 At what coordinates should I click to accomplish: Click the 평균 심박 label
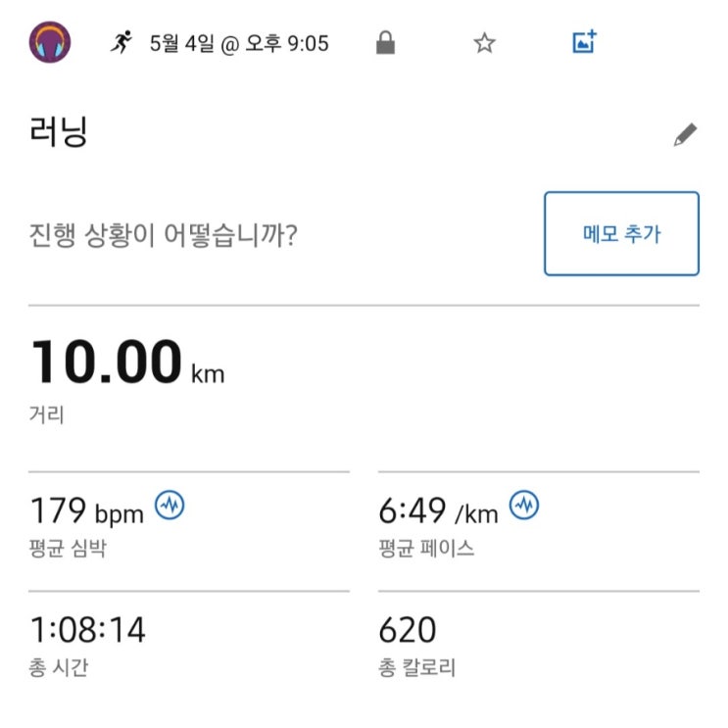tap(68, 549)
